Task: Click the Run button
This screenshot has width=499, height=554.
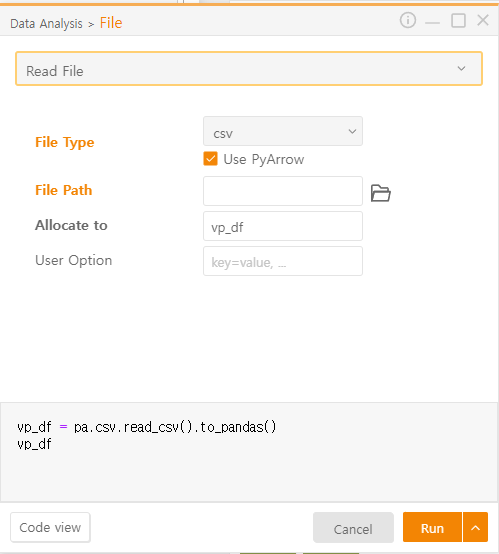Action: 432,527
